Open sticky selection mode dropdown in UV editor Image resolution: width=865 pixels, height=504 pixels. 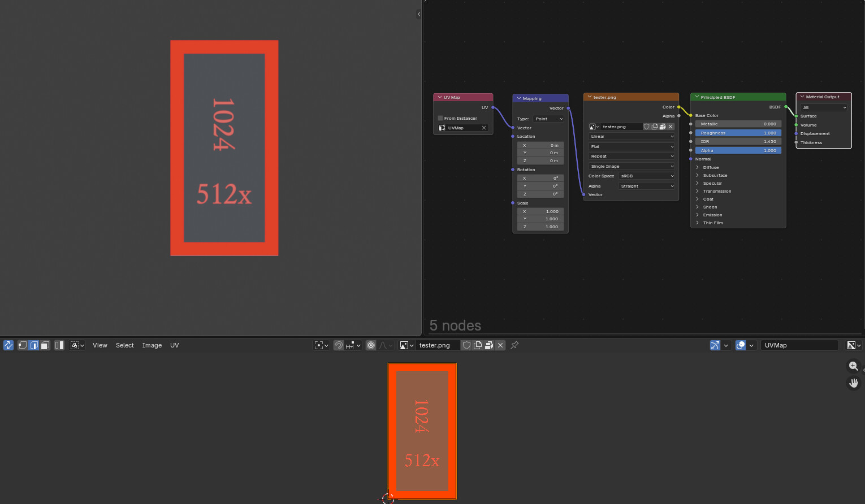(77, 345)
